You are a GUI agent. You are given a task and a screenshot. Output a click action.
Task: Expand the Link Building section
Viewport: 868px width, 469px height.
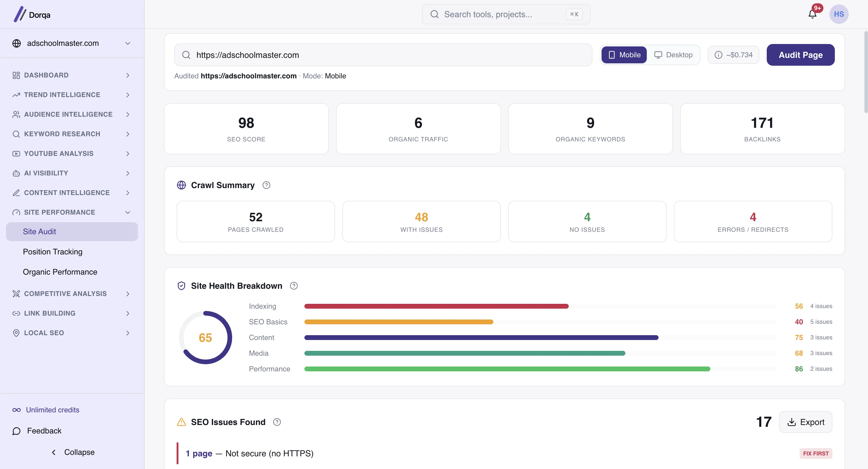[72, 313]
